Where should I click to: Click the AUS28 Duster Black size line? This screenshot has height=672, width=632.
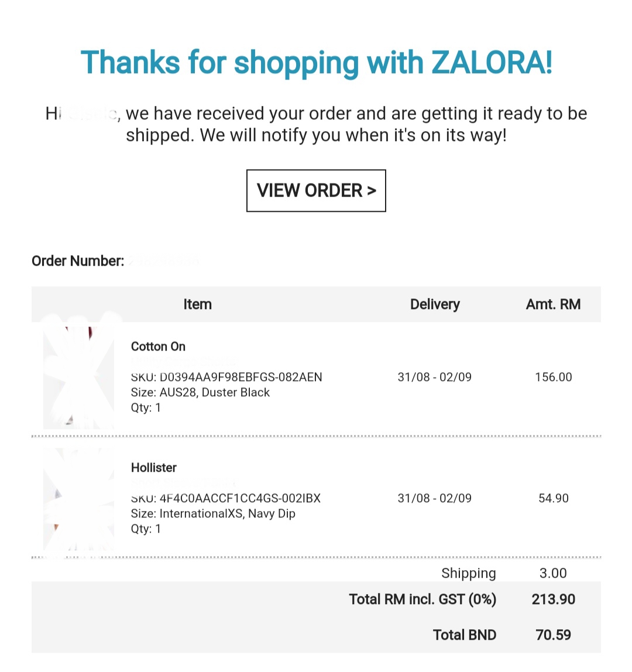pyautogui.click(x=200, y=392)
